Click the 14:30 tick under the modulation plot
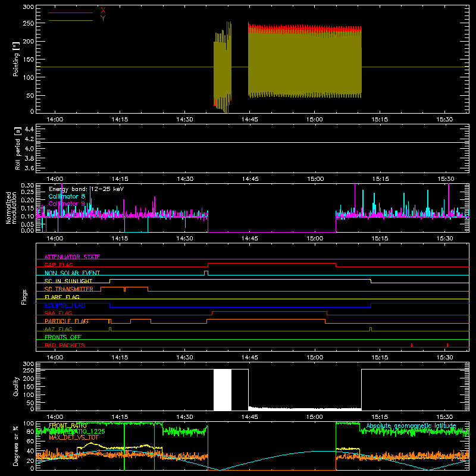The image size is (476, 476). pos(184,239)
